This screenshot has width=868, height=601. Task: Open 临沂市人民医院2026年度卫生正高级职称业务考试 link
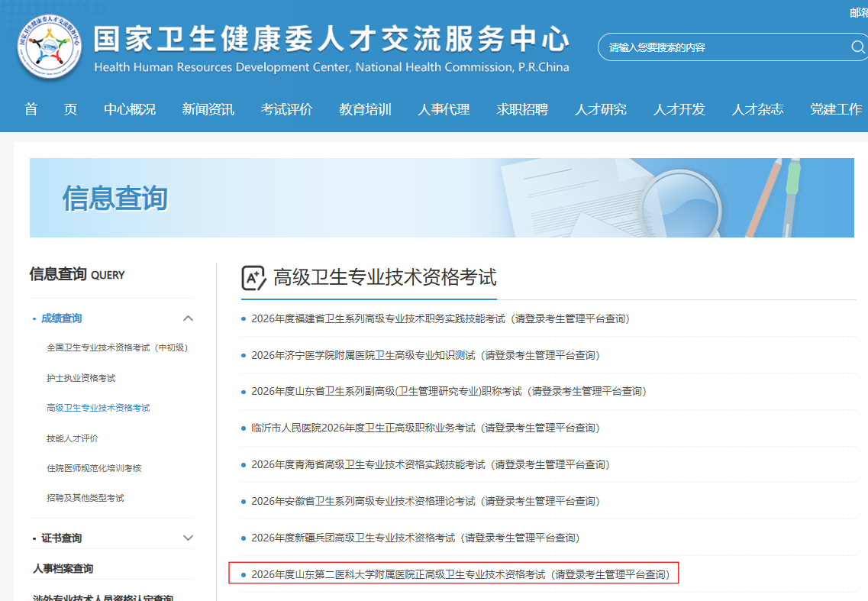point(425,428)
